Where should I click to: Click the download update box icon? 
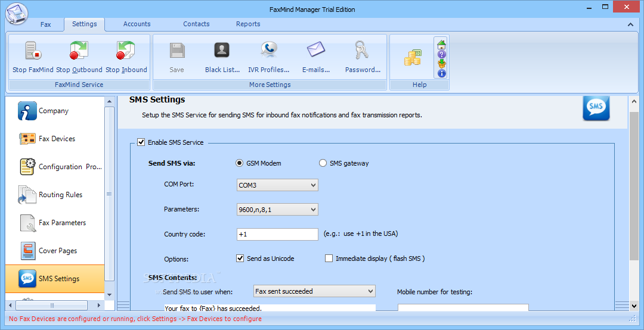tap(441, 64)
